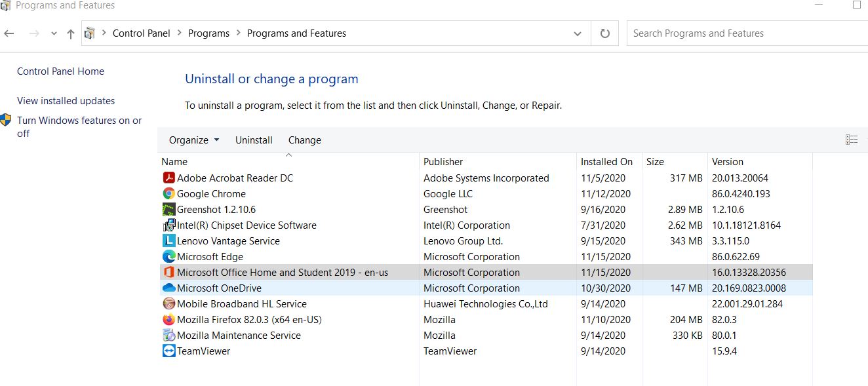Select the Adobe Acrobat Reader DC icon
The height and width of the screenshot is (386, 868).
(168, 178)
